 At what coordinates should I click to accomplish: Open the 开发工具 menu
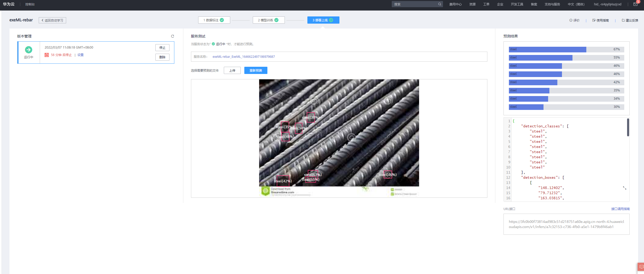517,4
